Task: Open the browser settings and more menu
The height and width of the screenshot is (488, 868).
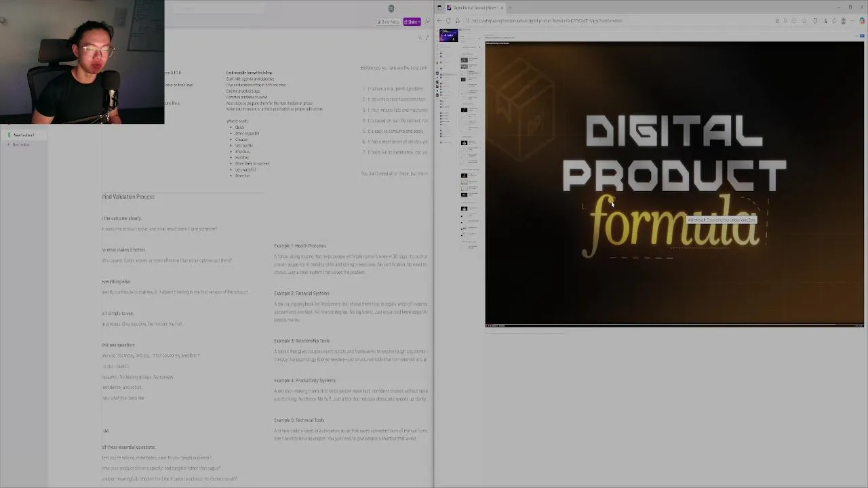Action: [x=853, y=20]
